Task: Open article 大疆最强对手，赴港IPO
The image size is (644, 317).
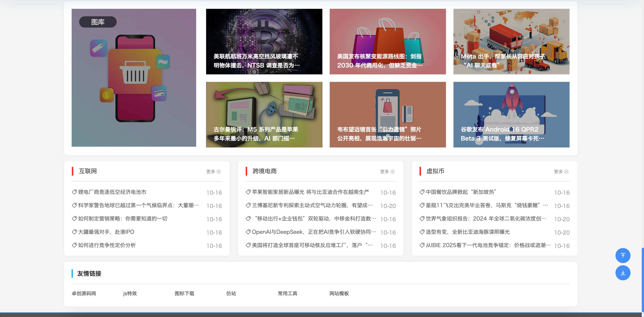Action: click(x=106, y=232)
